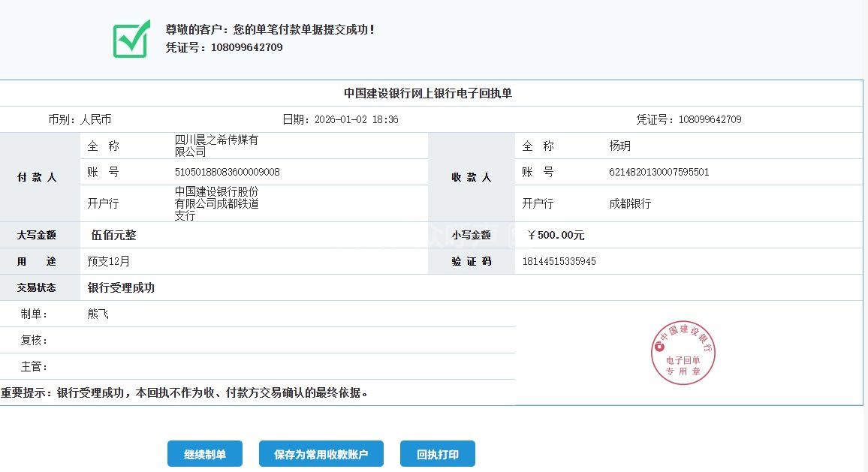Click the green checkmark success icon
This screenshot has width=868, height=472.
click(x=131, y=39)
